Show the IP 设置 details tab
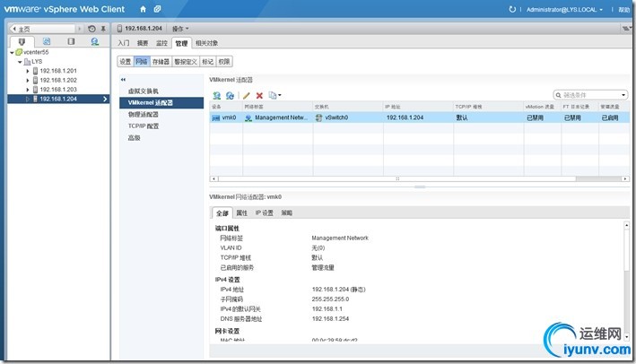Viewport: 636px width, 364px height. [264, 212]
